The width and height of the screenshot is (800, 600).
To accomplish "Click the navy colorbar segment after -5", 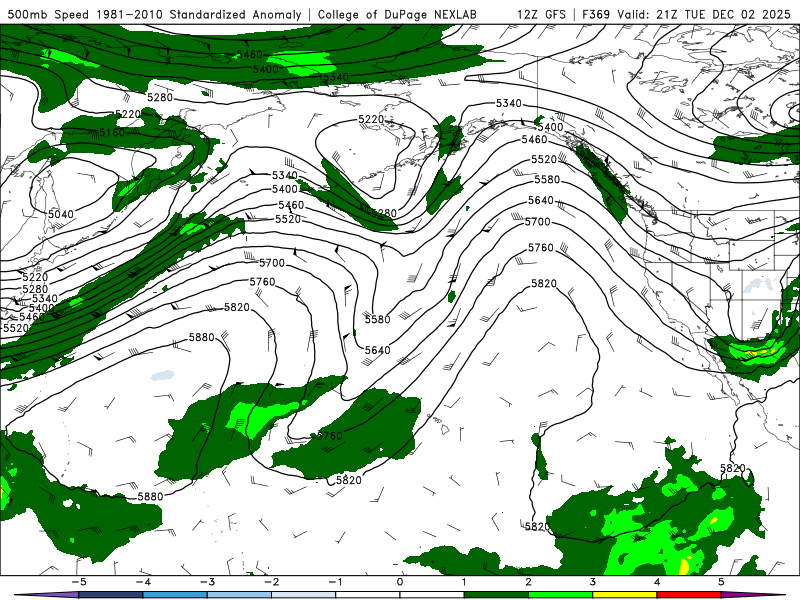I will click(111, 595).
